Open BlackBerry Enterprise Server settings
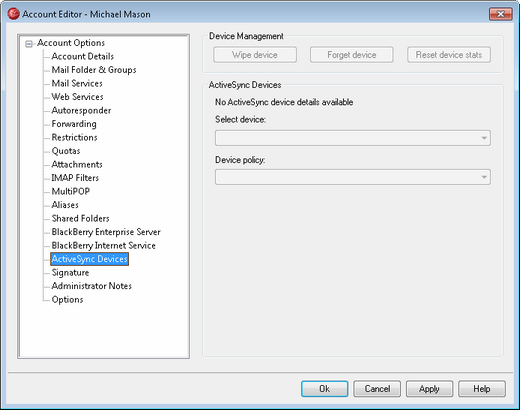Image resolution: width=520 pixels, height=410 pixels. [x=106, y=232]
